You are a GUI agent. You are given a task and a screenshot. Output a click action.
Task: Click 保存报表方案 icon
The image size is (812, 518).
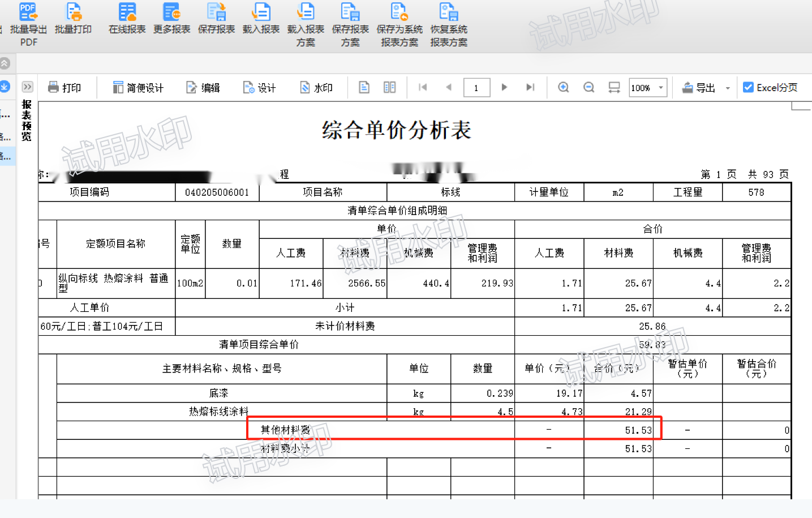point(350,12)
